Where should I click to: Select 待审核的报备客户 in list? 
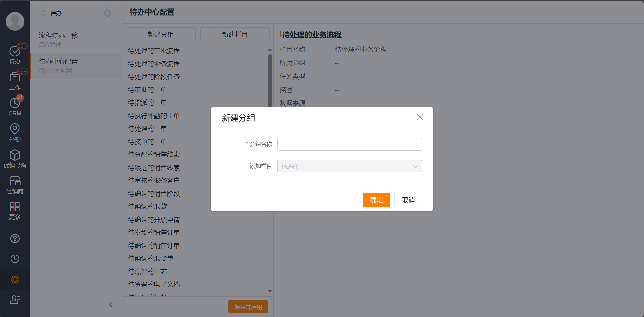click(x=154, y=180)
